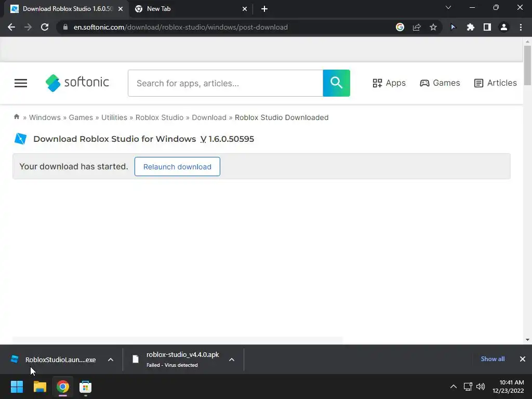This screenshot has width=532, height=399.
Task: Click the home breadcrumb icon
Action: pos(16,117)
